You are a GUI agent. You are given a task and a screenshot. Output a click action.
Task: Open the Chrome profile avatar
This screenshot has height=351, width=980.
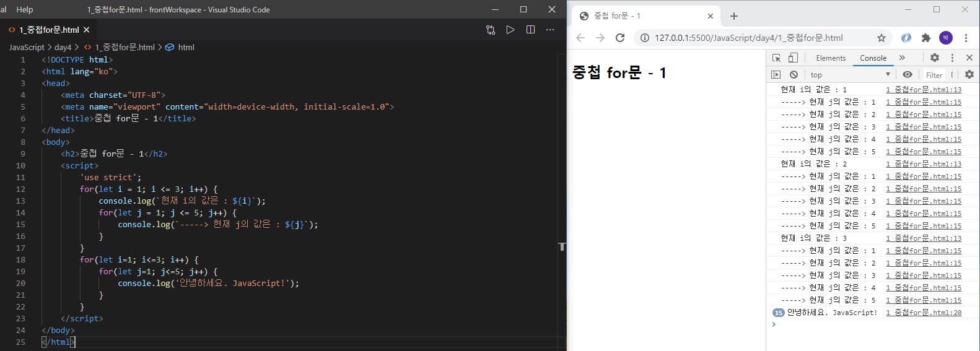[x=946, y=38]
